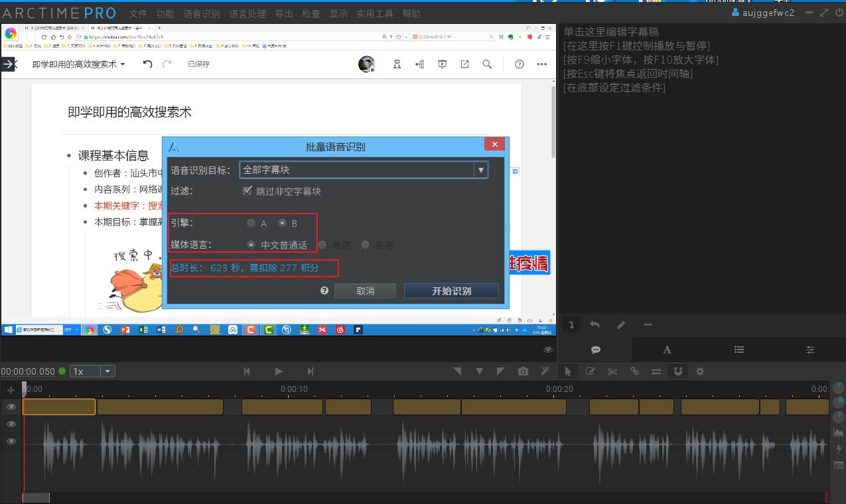Enable the magnet snapping tool
Screen dimensions: 846x504
tap(677, 371)
